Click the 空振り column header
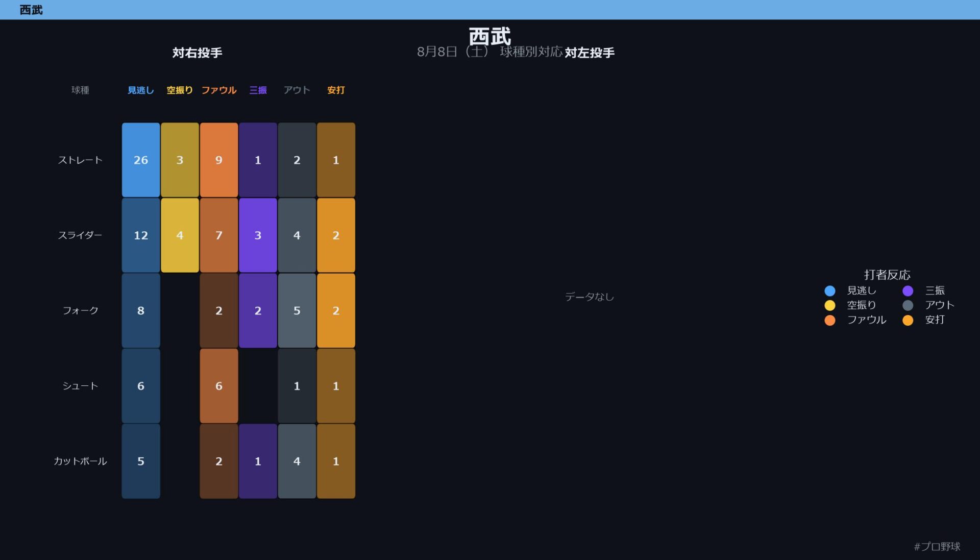The image size is (980, 560). point(180,90)
